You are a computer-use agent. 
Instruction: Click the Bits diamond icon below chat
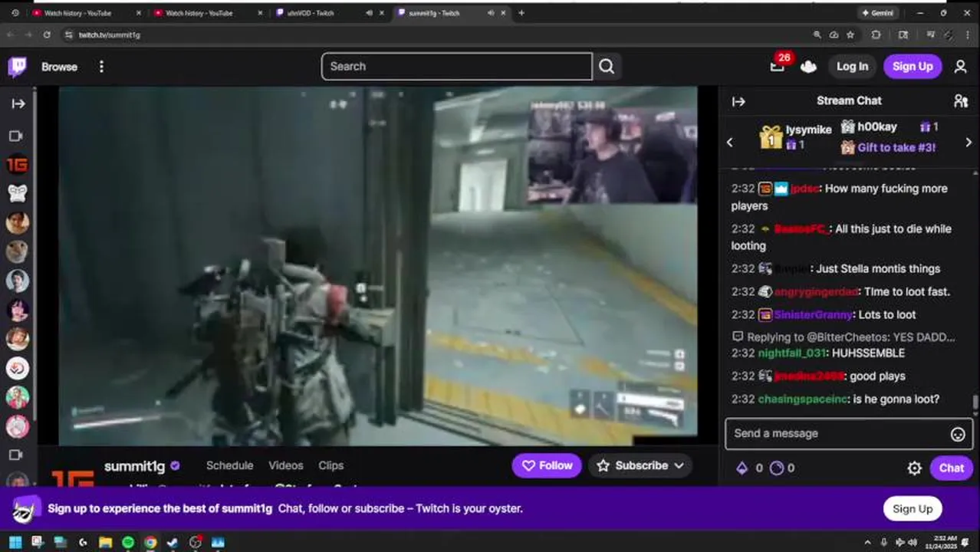click(742, 468)
